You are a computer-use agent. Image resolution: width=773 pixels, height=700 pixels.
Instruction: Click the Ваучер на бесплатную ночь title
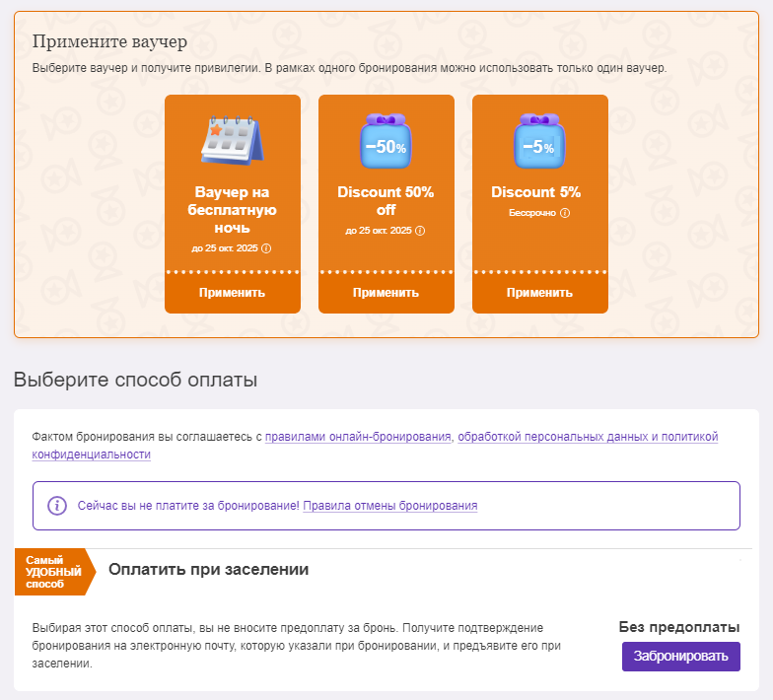click(x=233, y=210)
